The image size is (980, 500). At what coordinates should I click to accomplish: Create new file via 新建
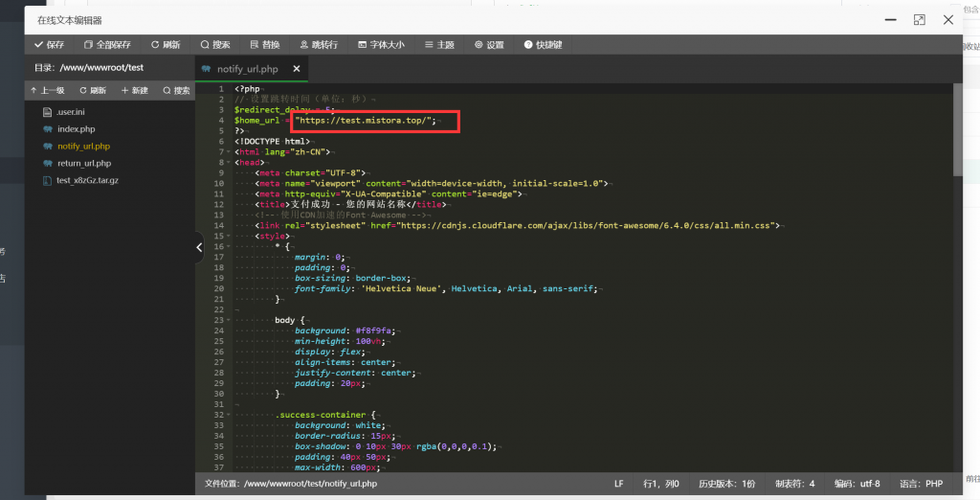(134, 90)
